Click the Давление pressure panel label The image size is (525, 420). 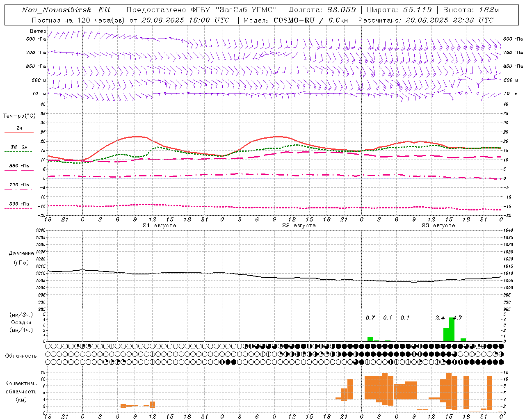[x=21, y=253]
